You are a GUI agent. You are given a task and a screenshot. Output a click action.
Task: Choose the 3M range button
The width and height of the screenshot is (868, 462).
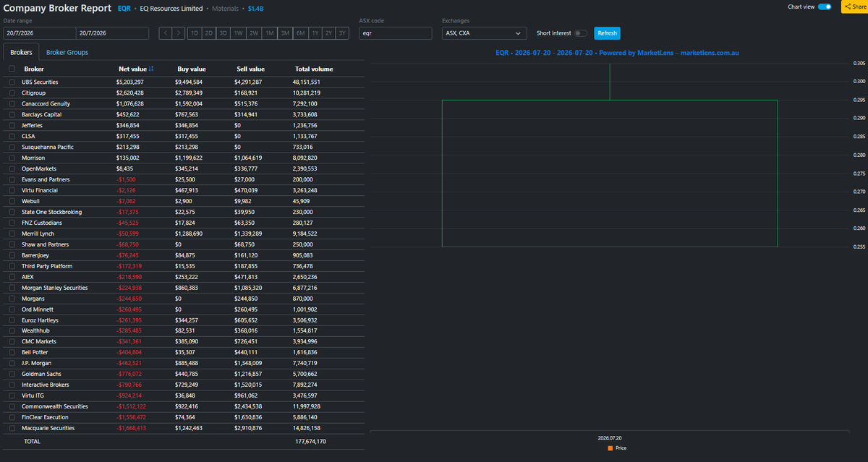pos(285,33)
